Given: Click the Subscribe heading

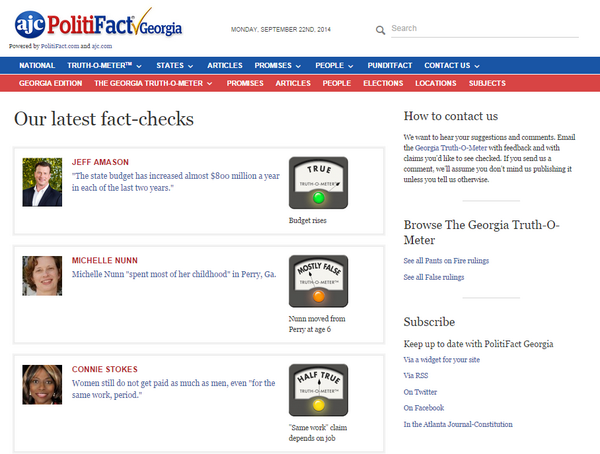Looking at the screenshot, I should click(429, 322).
